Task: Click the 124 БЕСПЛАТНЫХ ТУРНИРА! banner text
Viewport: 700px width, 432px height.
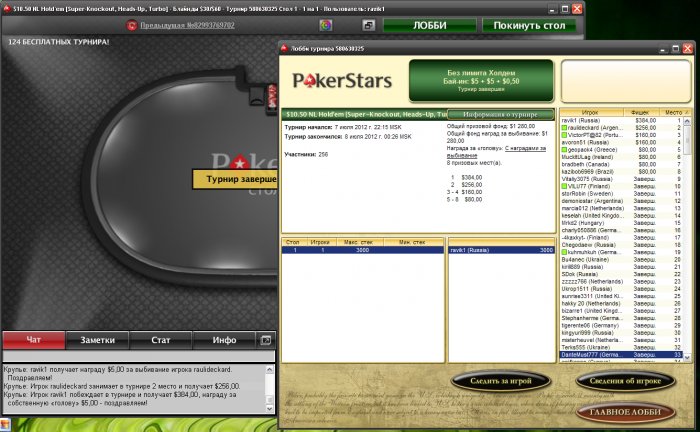Action: click(58, 42)
